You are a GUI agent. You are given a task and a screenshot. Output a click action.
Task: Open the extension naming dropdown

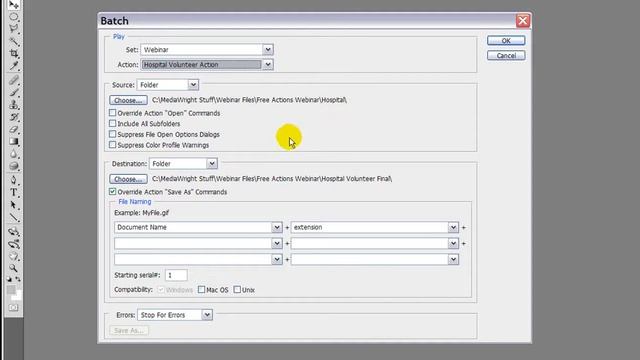(x=375, y=227)
